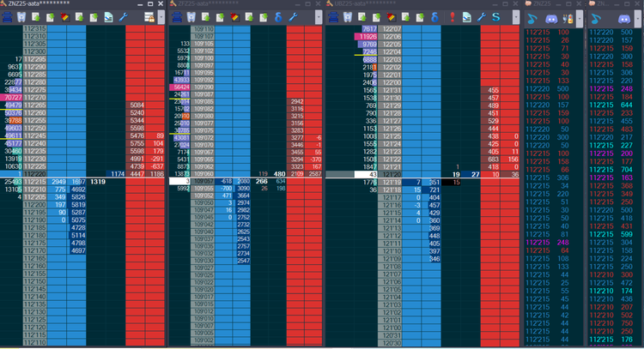Click cyan 112'210 174 row in rightmost tape
Viewport: 644px width, 349px height.
pos(615,291)
